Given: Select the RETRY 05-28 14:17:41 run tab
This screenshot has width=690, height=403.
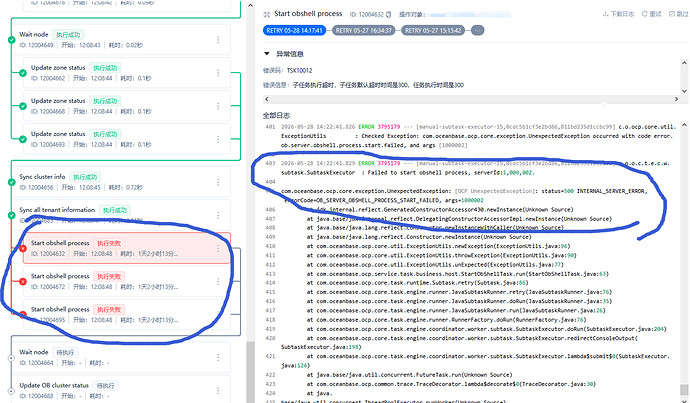Looking at the screenshot, I should 294,30.
